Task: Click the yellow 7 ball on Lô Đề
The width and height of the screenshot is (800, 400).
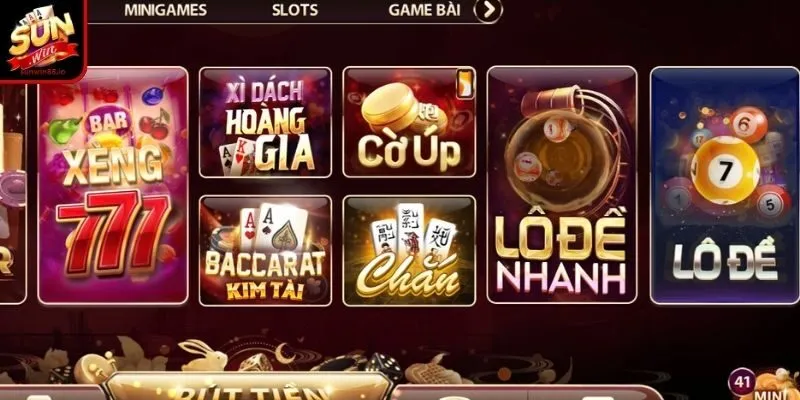Action: pyautogui.click(x=724, y=171)
